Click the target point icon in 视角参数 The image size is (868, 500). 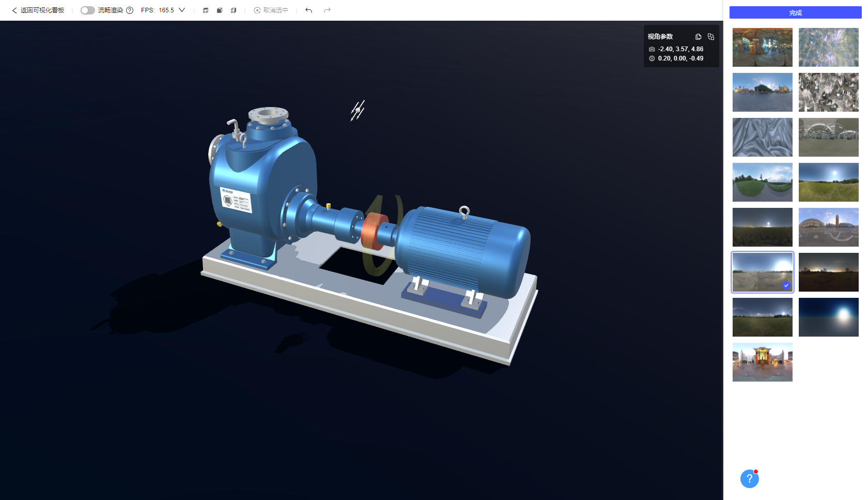pos(652,58)
